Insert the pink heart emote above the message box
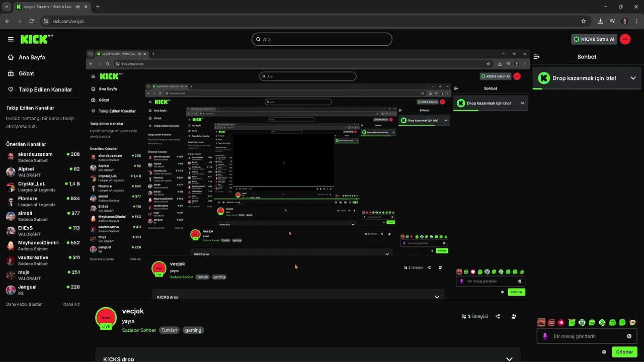The height and width of the screenshot is (362, 644). tap(561, 322)
